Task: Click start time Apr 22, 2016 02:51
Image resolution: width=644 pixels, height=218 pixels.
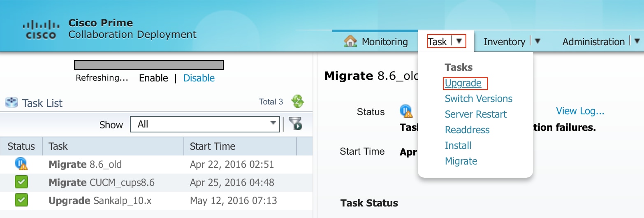Action: 232,165
